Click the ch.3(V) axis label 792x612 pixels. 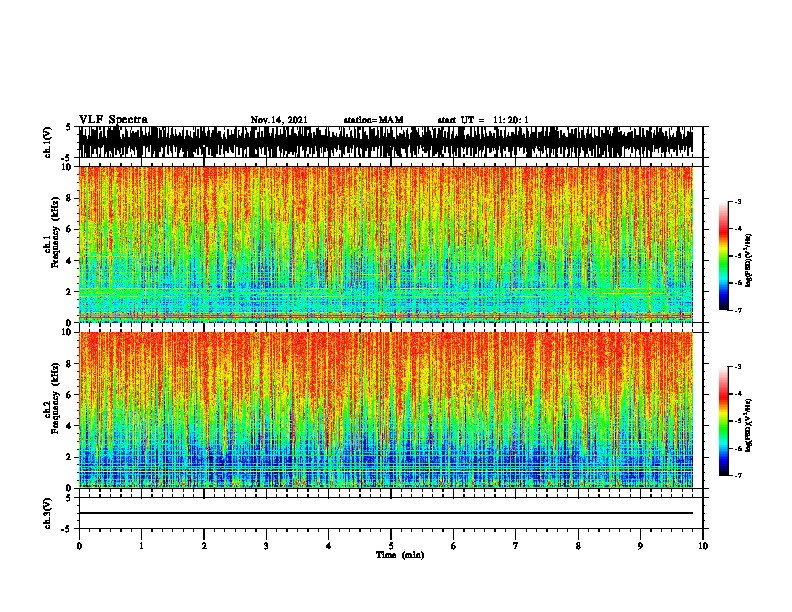point(48,513)
